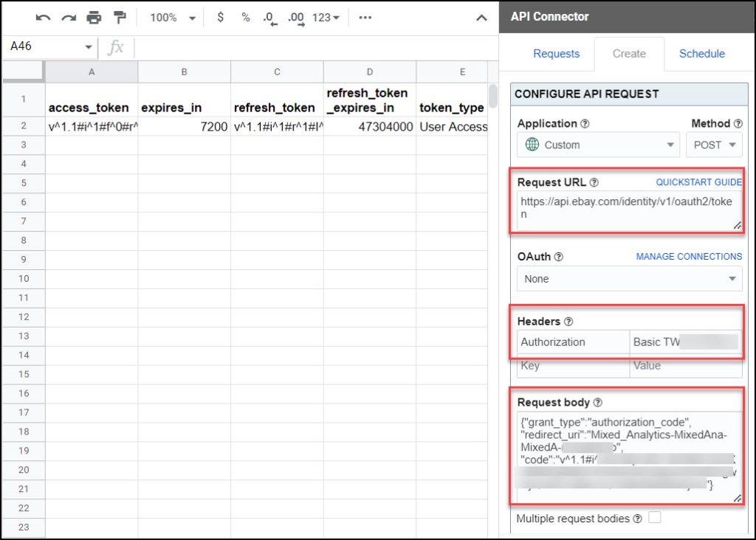Open the name box dropdown arrow
Screen dimensions: 756x540
tap(89, 46)
